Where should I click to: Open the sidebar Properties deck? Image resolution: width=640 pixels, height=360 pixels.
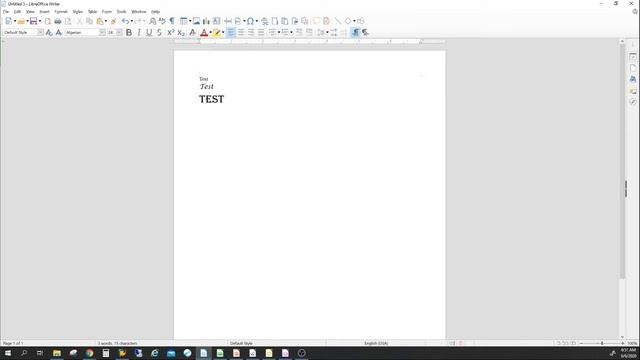tap(633, 56)
